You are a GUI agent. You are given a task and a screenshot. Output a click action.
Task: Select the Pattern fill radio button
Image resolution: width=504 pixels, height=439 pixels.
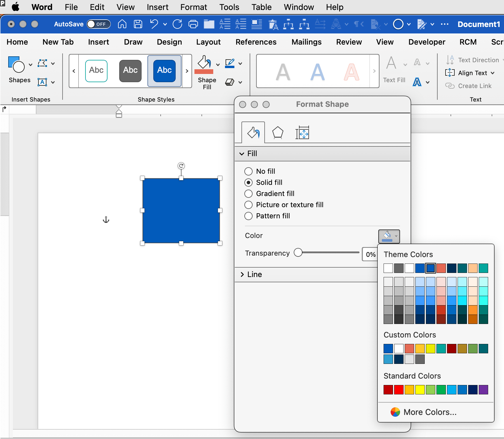(x=248, y=216)
